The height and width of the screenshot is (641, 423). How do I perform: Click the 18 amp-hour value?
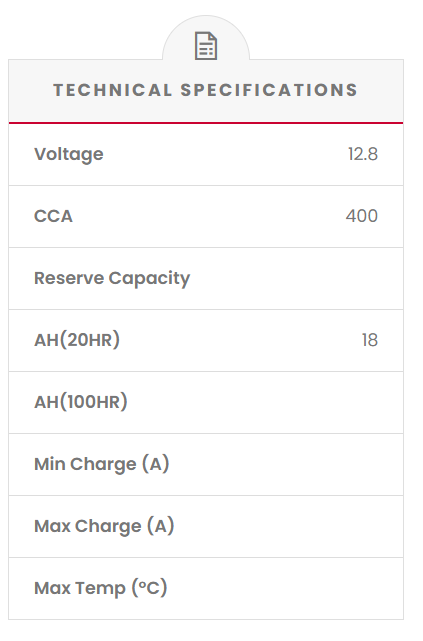pos(369,340)
